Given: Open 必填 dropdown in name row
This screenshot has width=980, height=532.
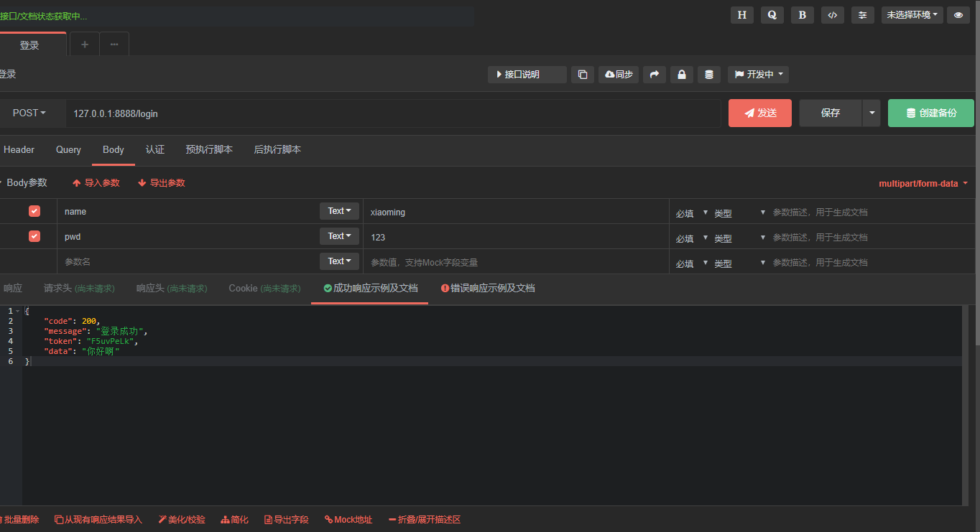Looking at the screenshot, I should [x=692, y=213].
